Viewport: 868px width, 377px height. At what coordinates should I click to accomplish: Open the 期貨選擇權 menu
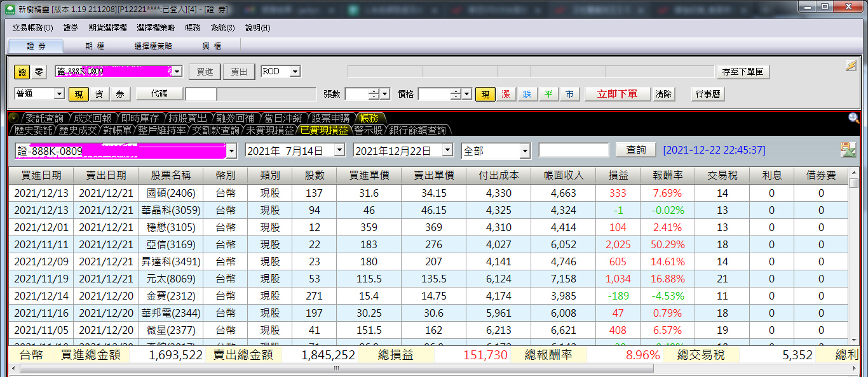click(107, 28)
